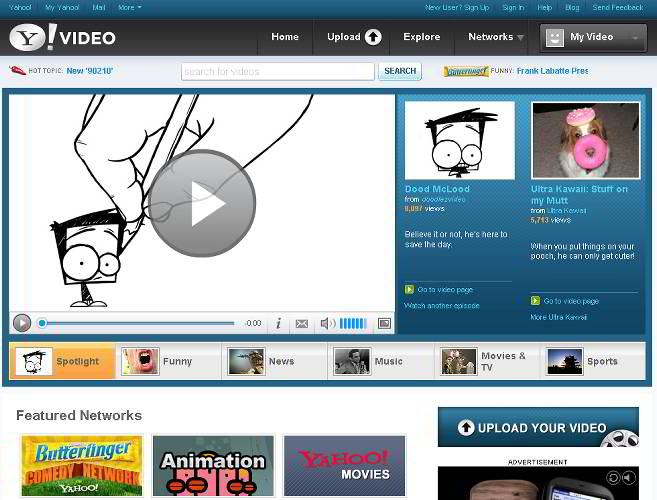This screenshot has height=500, width=657.
Task: Expand the More menu in top bar
Action: click(129, 7)
